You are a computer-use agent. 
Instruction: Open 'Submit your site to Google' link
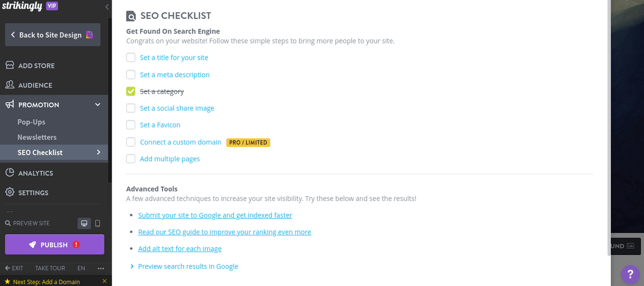pyautogui.click(x=215, y=215)
